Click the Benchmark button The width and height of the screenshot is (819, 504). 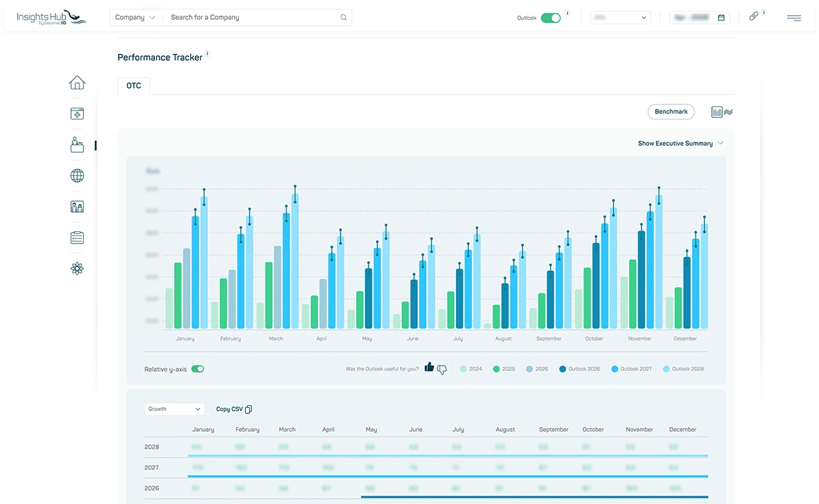pyautogui.click(x=671, y=112)
